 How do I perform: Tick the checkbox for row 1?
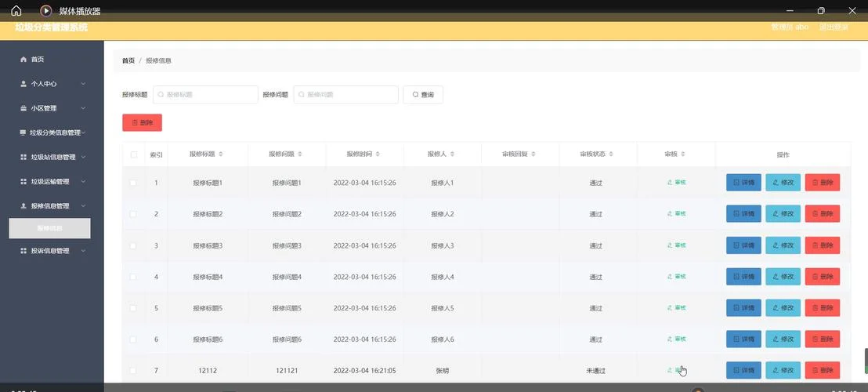coord(133,182)
